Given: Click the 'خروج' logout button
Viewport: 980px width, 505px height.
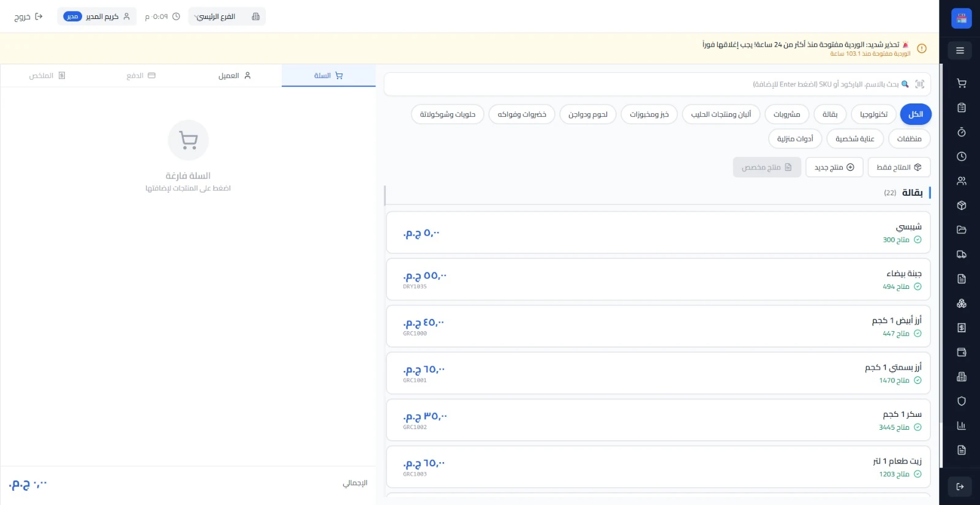Looking at the screenshot, I should pyautogui.click(x=29, y=17).
